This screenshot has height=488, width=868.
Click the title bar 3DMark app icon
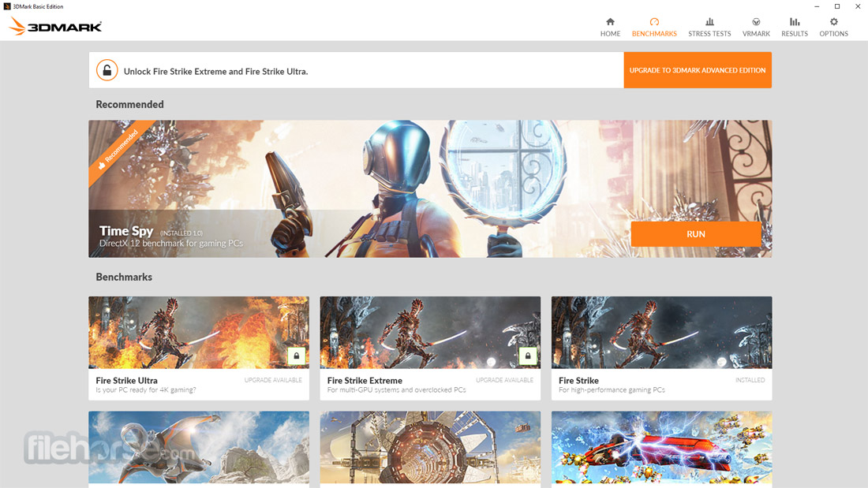[6, 6]
